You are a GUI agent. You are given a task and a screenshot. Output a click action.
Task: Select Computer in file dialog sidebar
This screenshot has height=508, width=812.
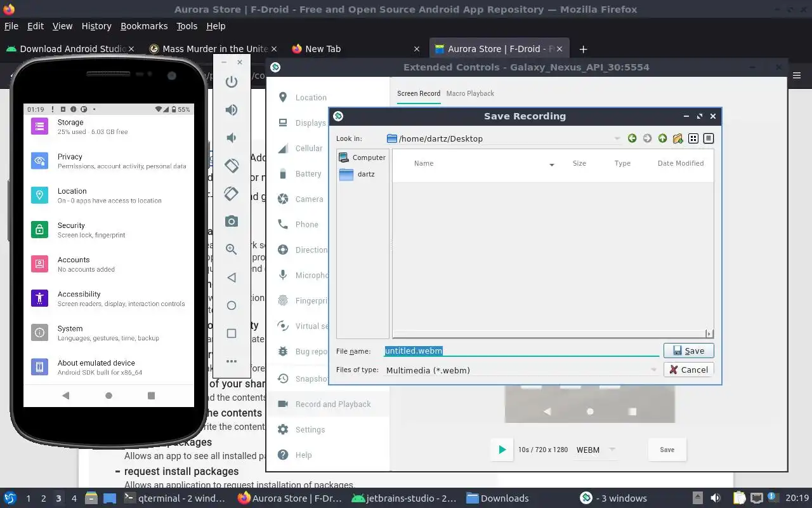362,157
